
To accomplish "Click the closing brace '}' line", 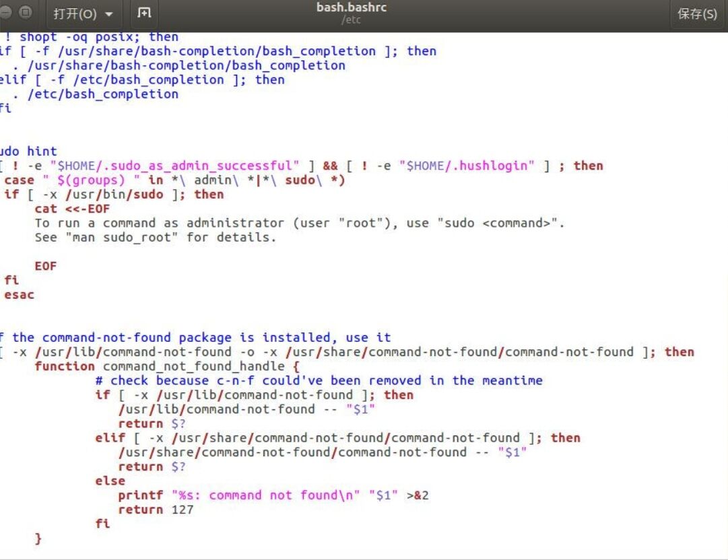I will [x=38, y=538].
